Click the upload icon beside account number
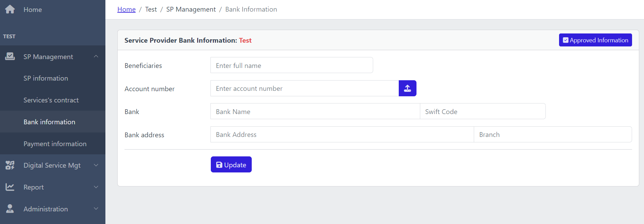Viewport: 644px width, 224px height. 407,88
